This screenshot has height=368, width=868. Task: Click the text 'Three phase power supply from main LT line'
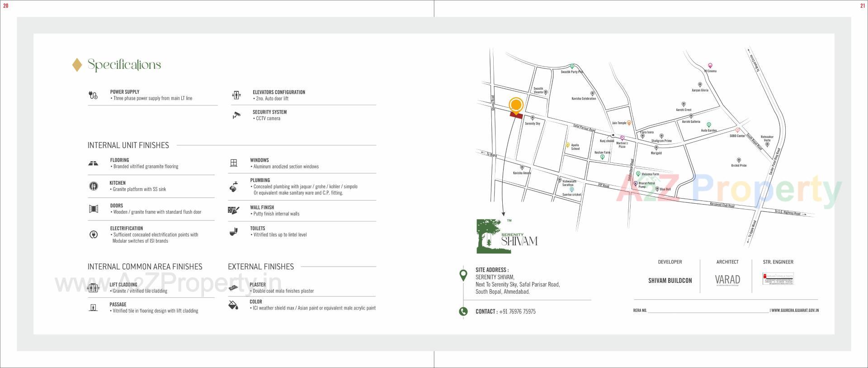(x=153, y=98)
